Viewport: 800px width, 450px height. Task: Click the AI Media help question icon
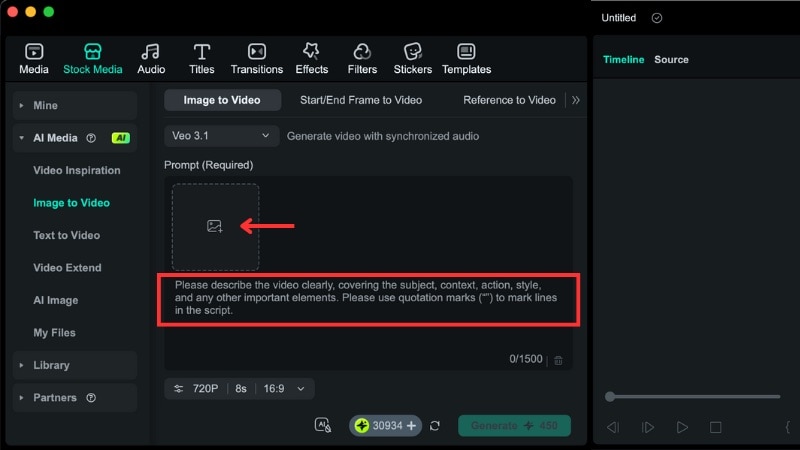pyautogui.click(x=91, y=138)
